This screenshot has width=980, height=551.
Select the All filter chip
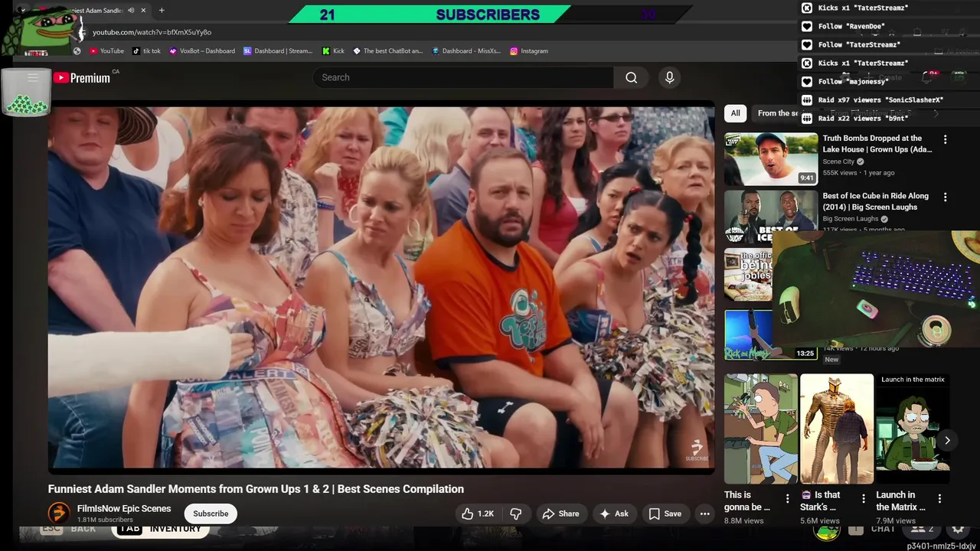coord(735,113)
